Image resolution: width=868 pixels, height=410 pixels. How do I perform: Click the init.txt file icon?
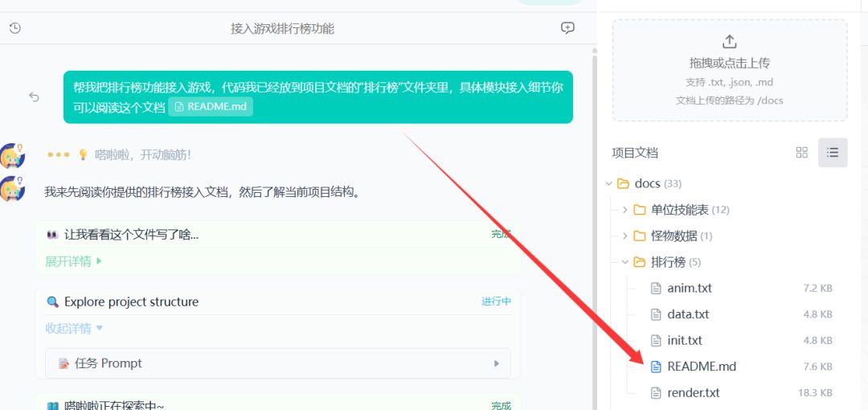[x=656, y=340]
